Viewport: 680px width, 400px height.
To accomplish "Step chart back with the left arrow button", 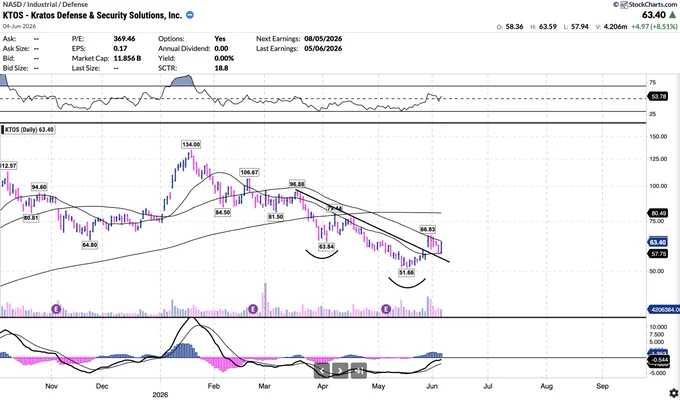I will (x=322, y=371).
